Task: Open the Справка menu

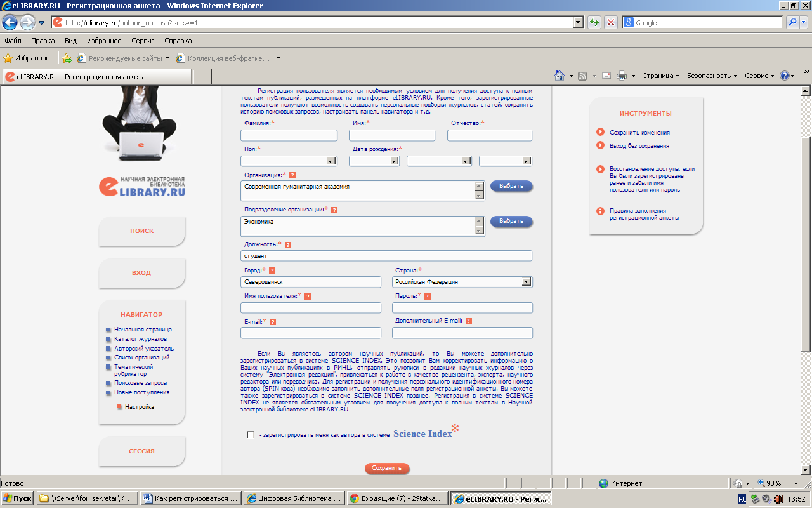Action: tap(178, 41)
